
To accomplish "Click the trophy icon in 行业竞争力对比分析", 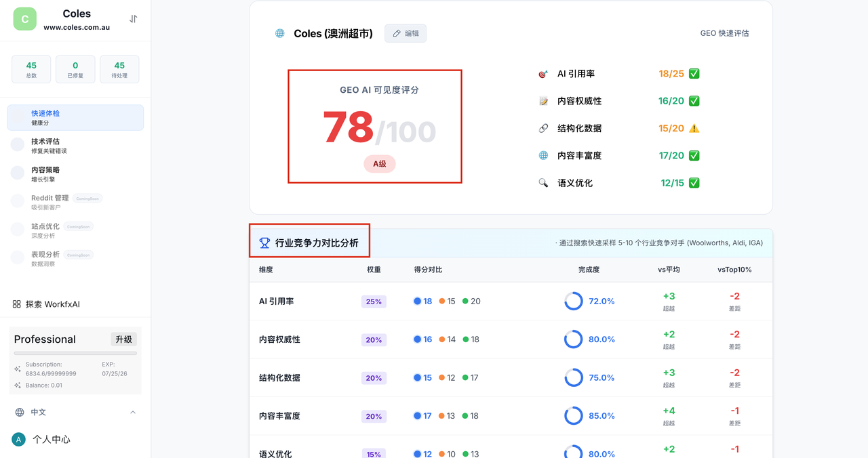I will click(x=264, y=243).
